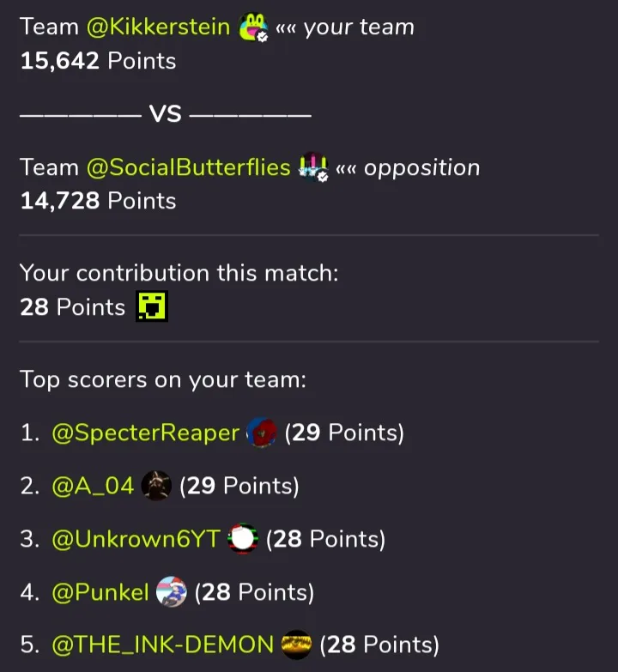Viewport: 618px width, 672px height.
Task: Visit the @SpecterReaper user link
Action: [x=145, y=433]
